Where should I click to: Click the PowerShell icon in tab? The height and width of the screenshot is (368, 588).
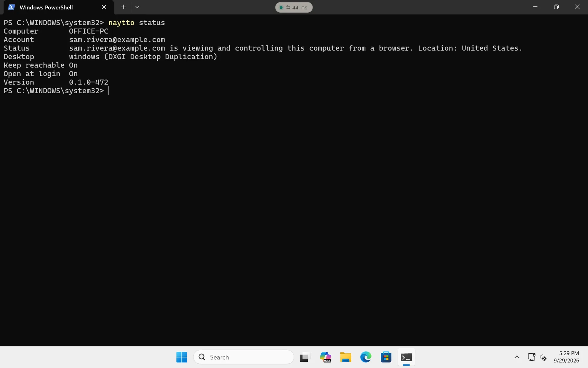pyautogui.click(x=11, y=7)
